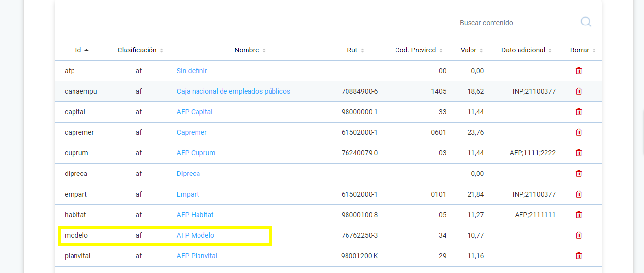Delete the empart row via trash icon

point(579,194)
